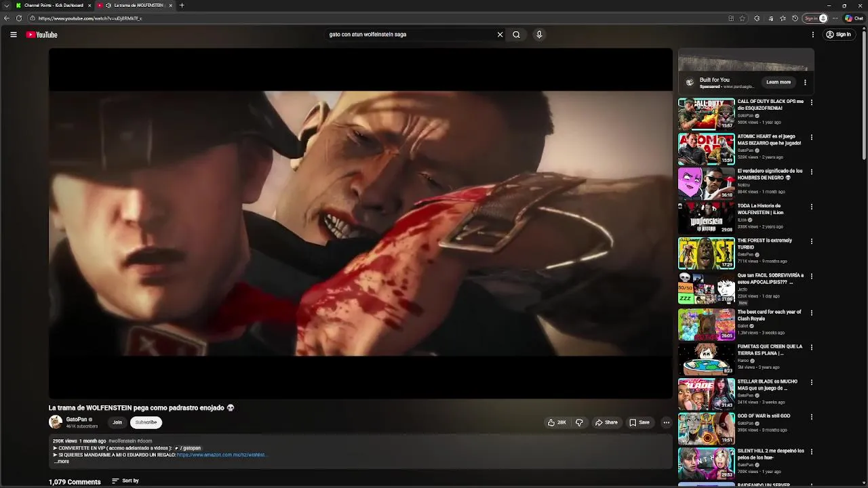The height and width of the screenshot is (488, 868).
Task: Open TODA La Historia de Wolfenstein thumbnail
Action: 706,218
